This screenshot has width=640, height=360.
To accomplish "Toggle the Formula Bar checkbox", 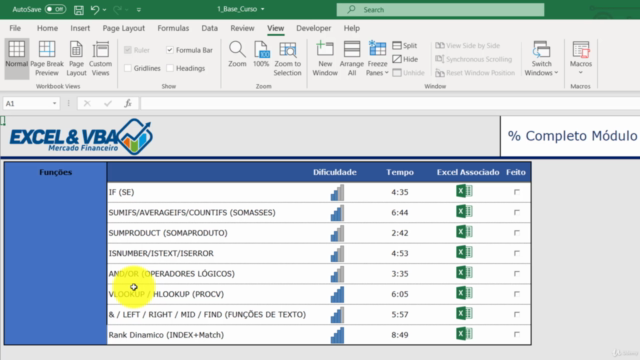I will tap(170, 50).
